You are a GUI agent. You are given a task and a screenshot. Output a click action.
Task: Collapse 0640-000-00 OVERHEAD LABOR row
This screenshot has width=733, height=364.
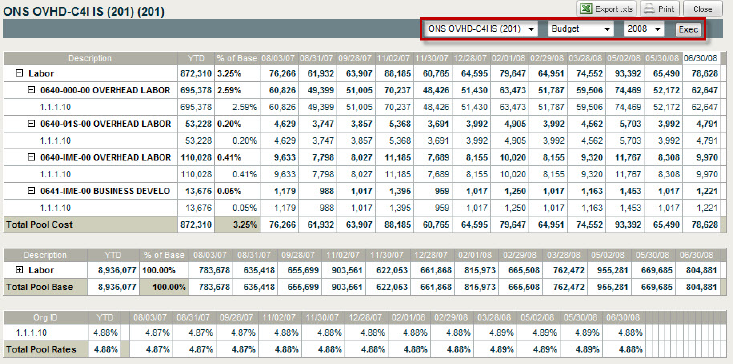click(x=31, y=90)
